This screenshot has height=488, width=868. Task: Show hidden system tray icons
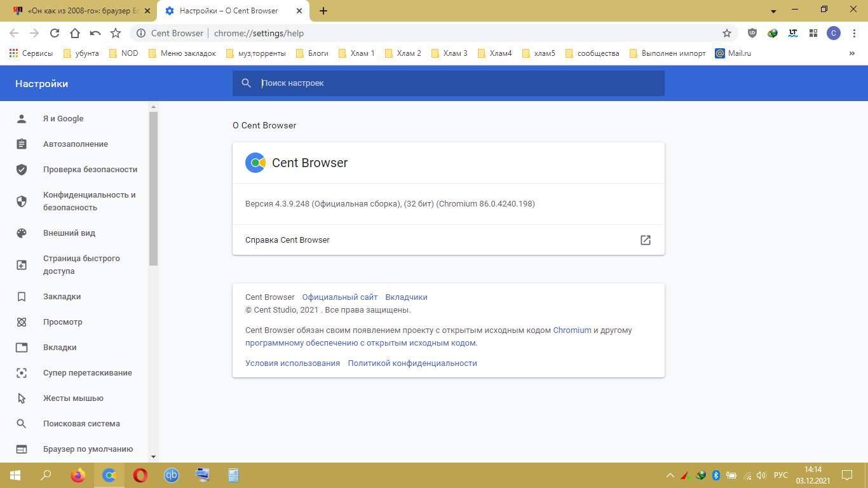point(670,475)
